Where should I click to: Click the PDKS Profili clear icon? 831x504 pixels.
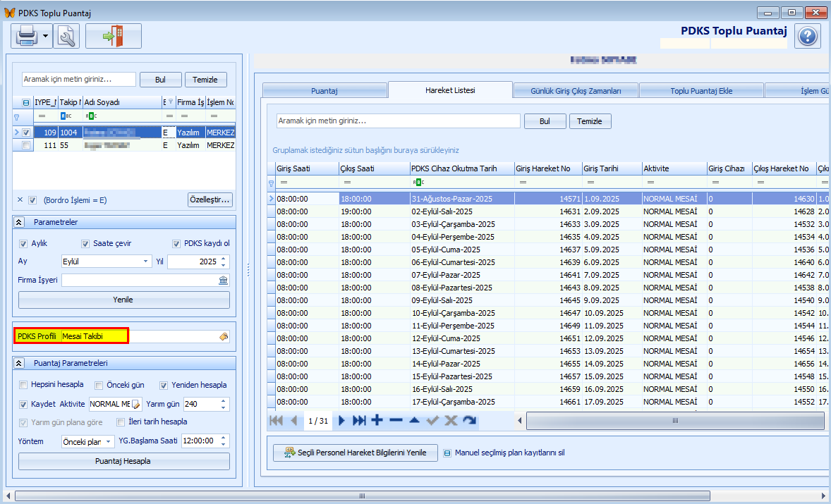click(224, 337)
